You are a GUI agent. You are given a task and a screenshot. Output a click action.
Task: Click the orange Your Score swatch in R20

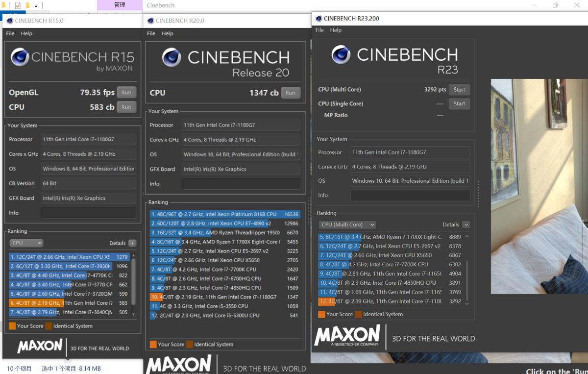pos(153,344)
